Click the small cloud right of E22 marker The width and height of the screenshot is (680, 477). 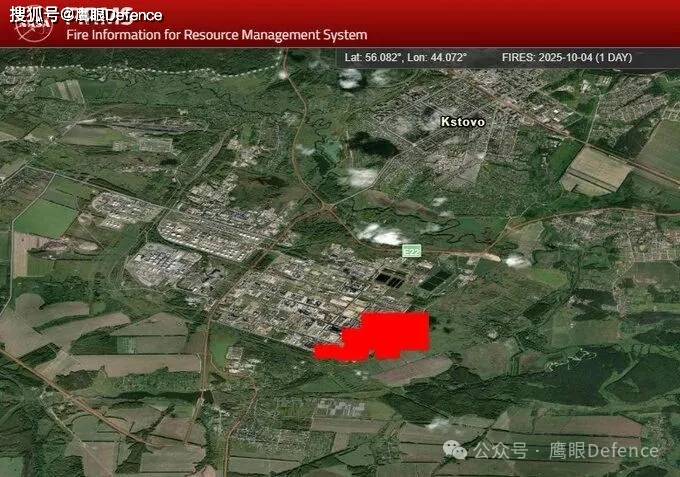[x=516, y=261]
